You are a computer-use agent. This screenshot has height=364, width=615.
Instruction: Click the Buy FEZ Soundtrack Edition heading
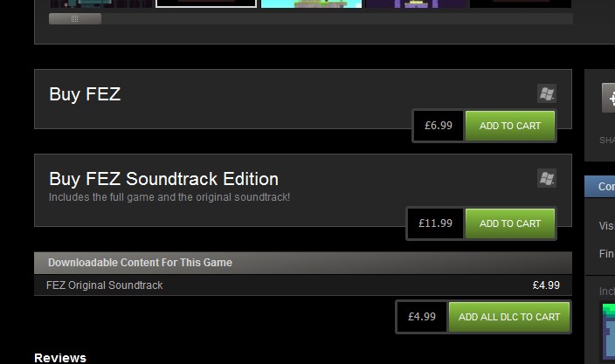point(163,179)
